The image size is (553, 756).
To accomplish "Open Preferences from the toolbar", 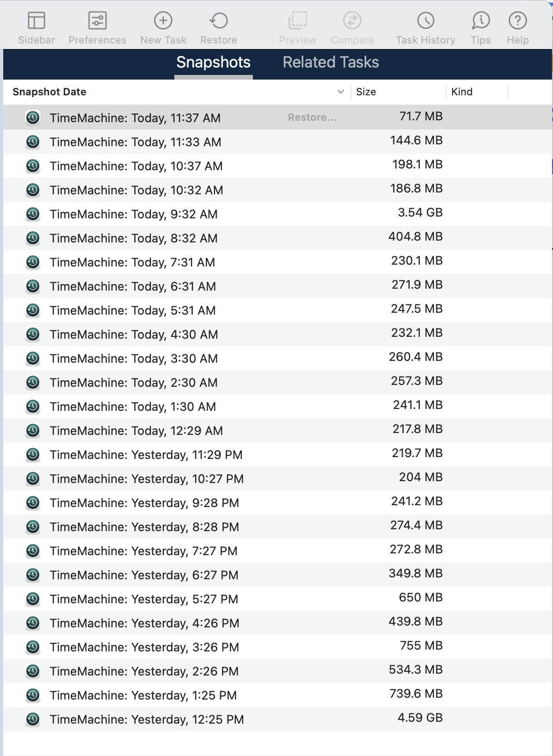I will pyautogui.click(x=97, y=21).
